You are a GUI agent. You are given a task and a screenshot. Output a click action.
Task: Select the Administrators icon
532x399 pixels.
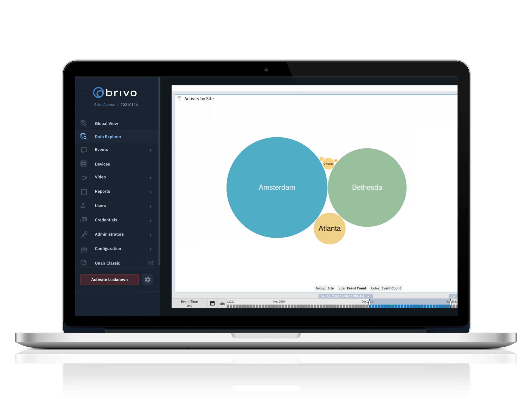tap(83, 234)
